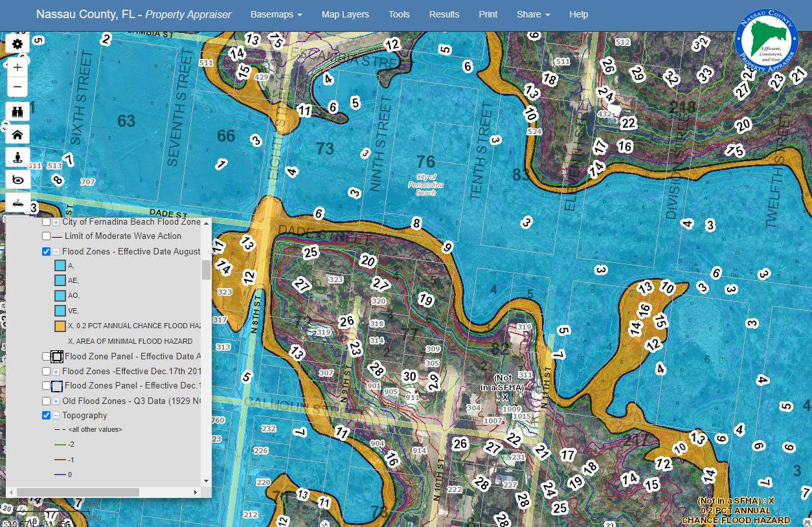812x527 pixels.
Task: Open the Map Layers menu item
Action: (x=345, y=14)
